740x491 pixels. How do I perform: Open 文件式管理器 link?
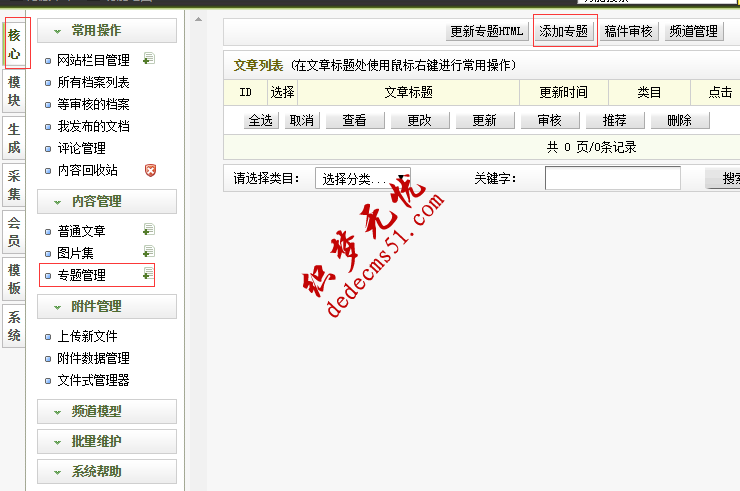pyautogui.click(x=93, y=380)
